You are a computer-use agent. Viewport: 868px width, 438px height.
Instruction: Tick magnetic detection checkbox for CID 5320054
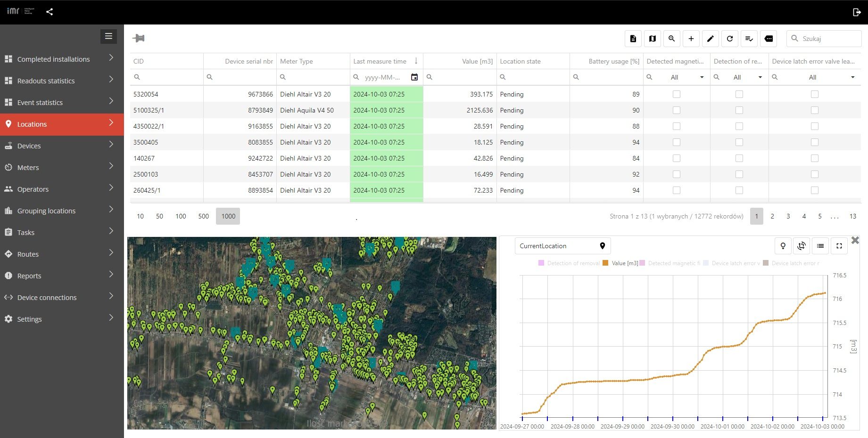coord(677,94)
